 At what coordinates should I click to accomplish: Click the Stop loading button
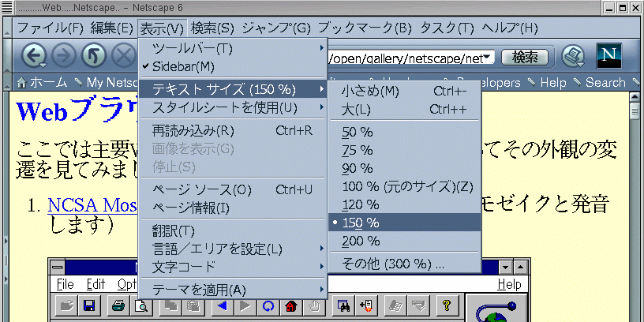coord(124,56)
